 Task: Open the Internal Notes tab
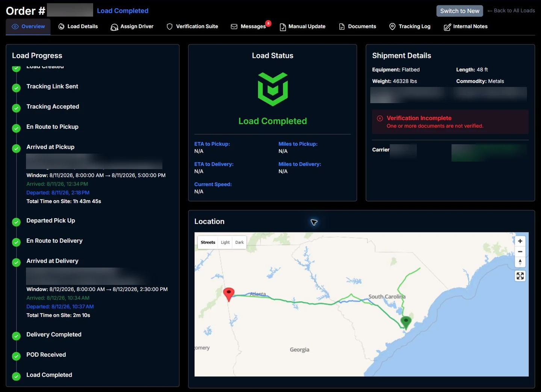(x=465, y=27)
